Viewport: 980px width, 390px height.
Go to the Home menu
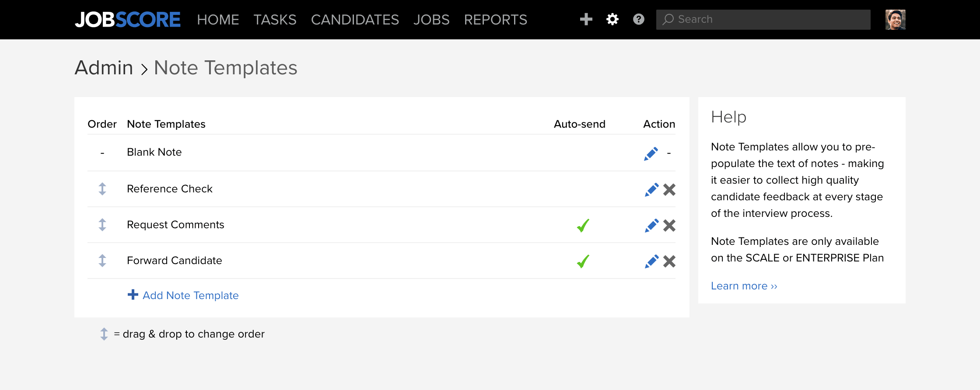[x=218, y=20]
